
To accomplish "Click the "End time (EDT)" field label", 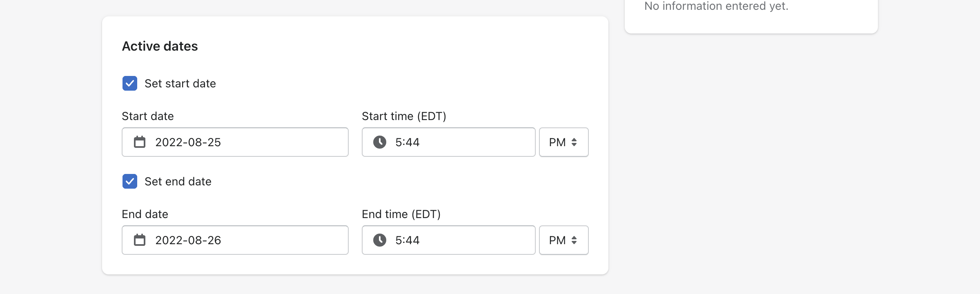I will [401, 214].
